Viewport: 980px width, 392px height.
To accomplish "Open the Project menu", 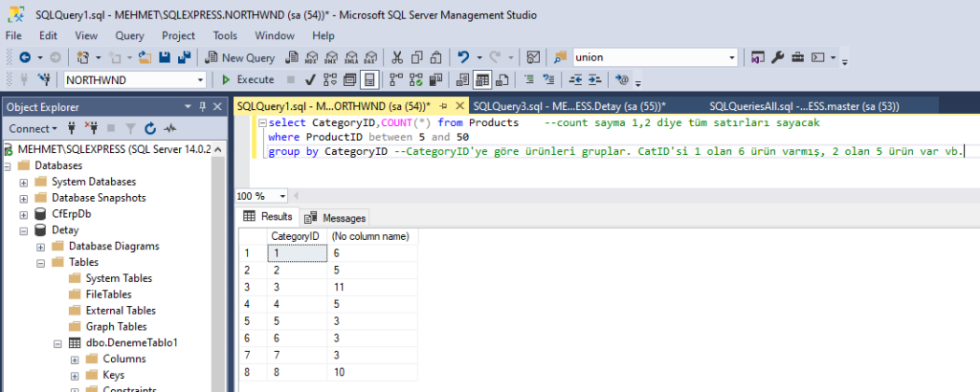I will tap(178, 35).
